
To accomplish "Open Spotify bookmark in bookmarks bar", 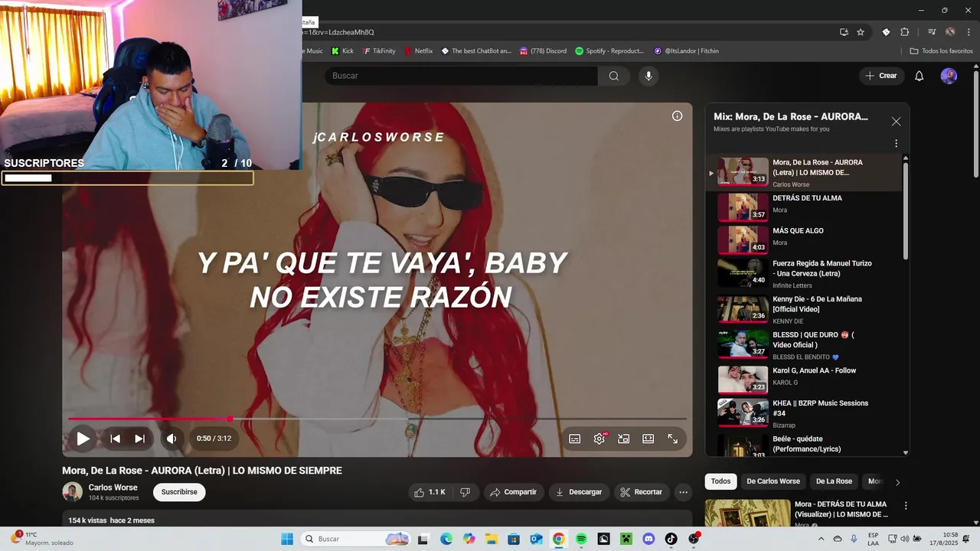I will tap(609, 51).
